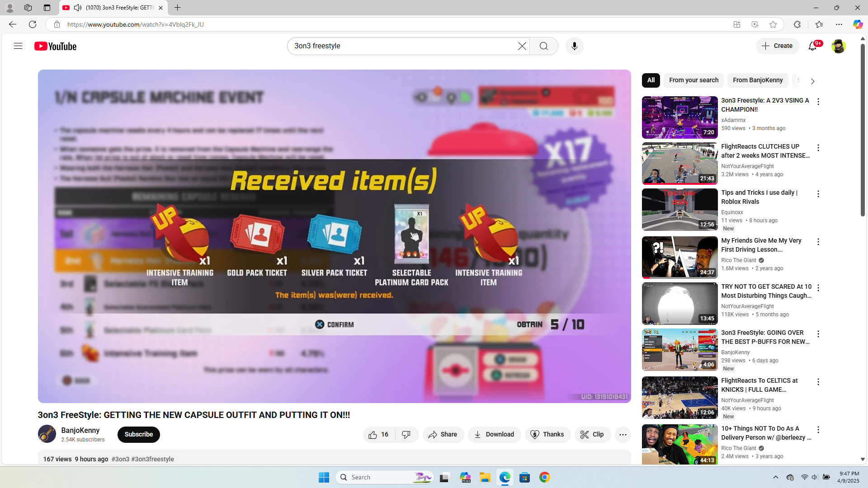Open the #3on3 hashtag link

click(120, 460)
